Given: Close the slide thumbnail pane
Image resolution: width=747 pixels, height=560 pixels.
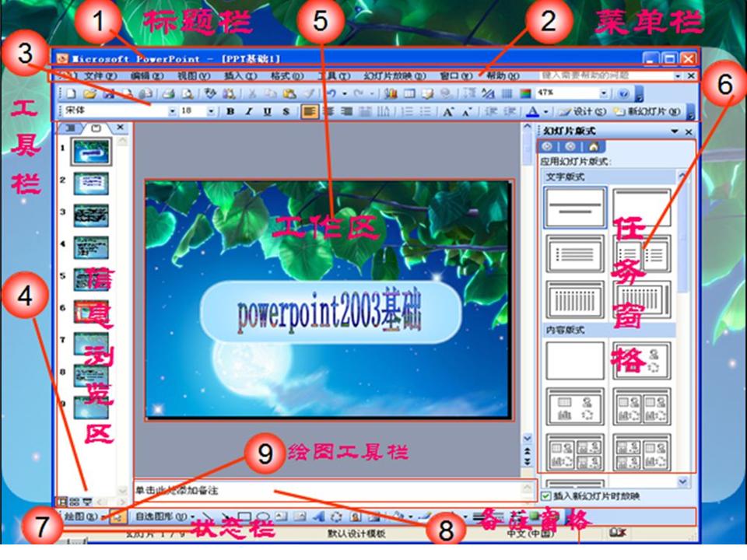Looking at the screenshot, I should pyautogui.click(x=120, y=127).
